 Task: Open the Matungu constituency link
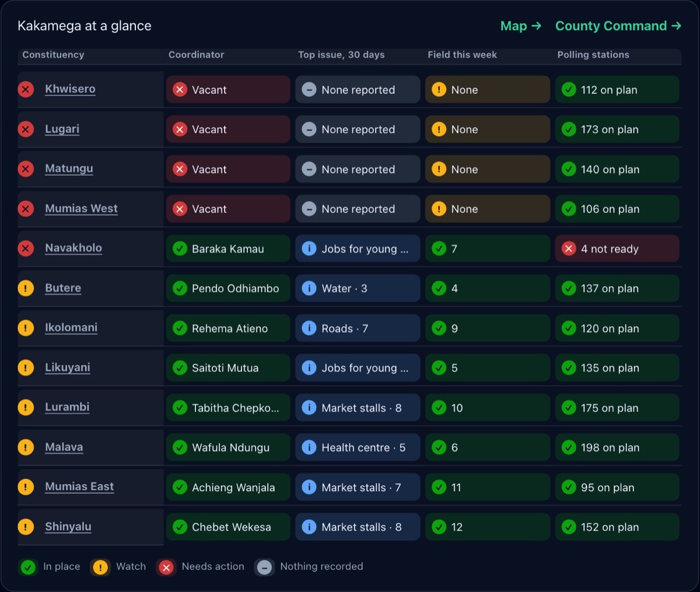[x=69, y=169]
